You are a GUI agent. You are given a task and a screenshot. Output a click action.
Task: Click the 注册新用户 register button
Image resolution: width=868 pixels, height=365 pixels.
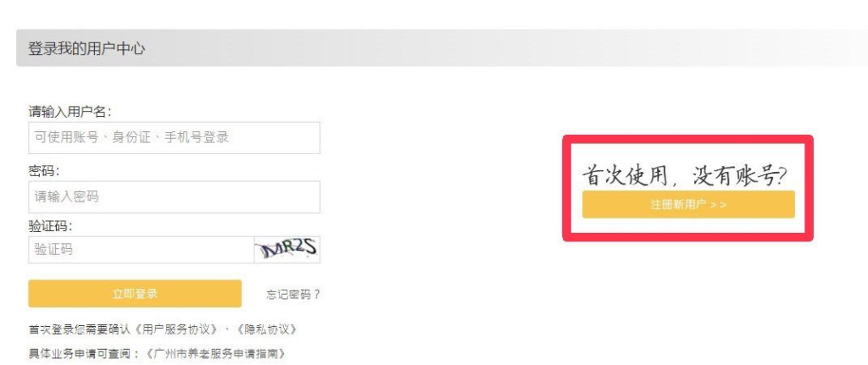pos(688,205)
